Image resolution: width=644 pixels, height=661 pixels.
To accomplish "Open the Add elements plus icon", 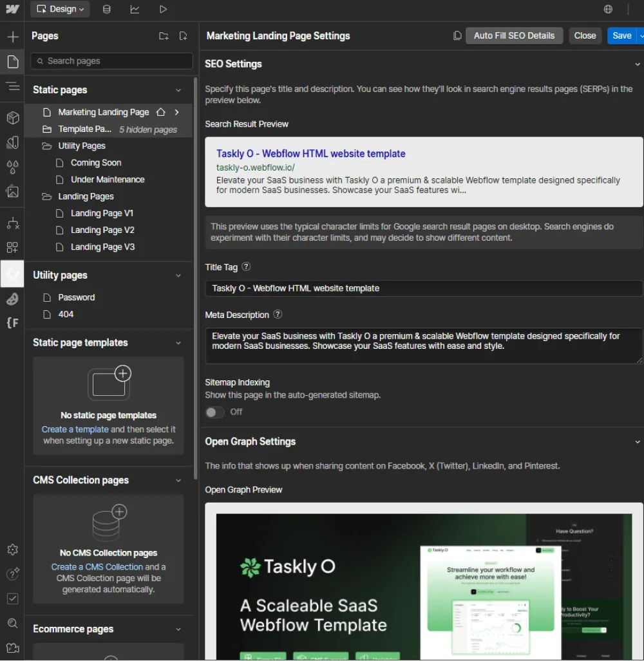I will [13, 37].
